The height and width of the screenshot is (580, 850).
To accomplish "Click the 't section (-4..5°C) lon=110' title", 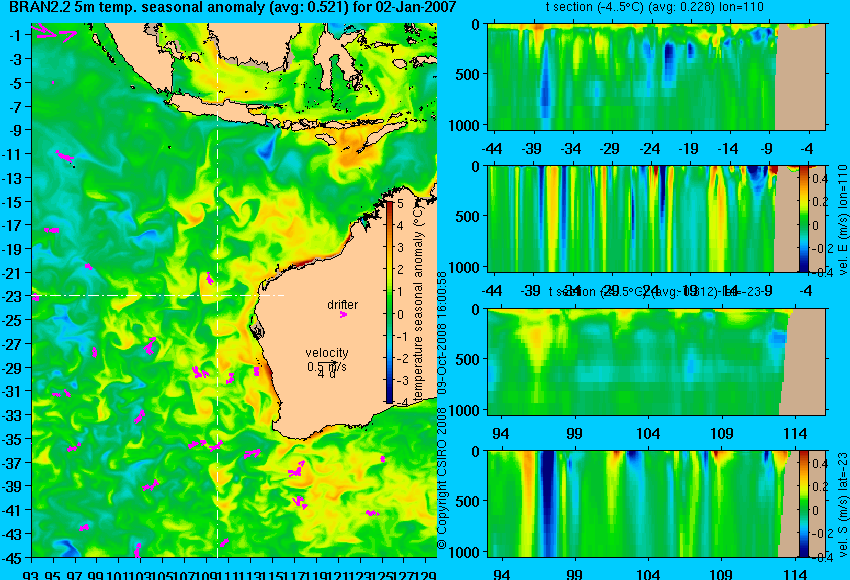I will click(654, 7).
